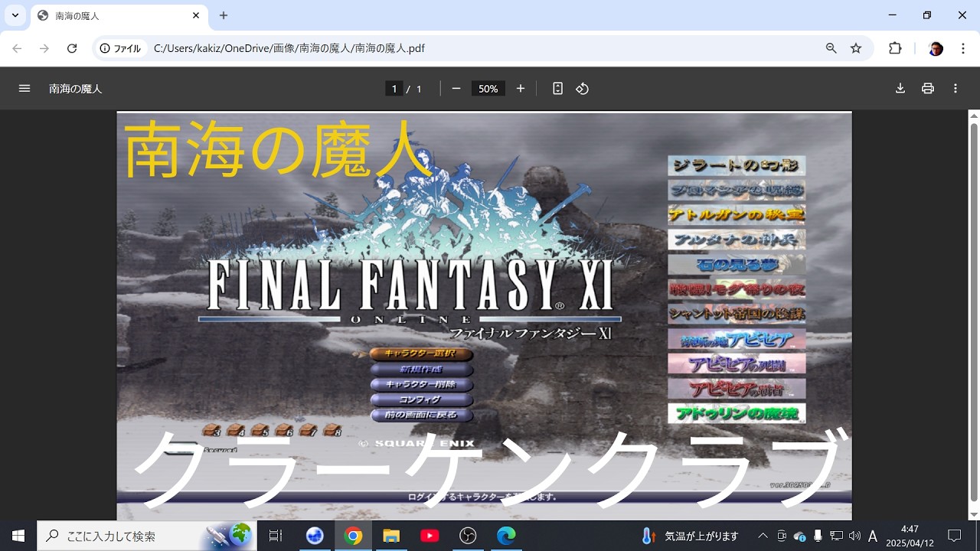
Task: Launch YouTube from the taskbar
Action: (430, 536)
